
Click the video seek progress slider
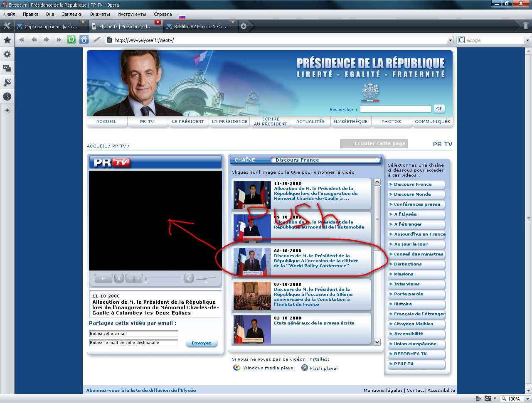[x=163, y=278]
